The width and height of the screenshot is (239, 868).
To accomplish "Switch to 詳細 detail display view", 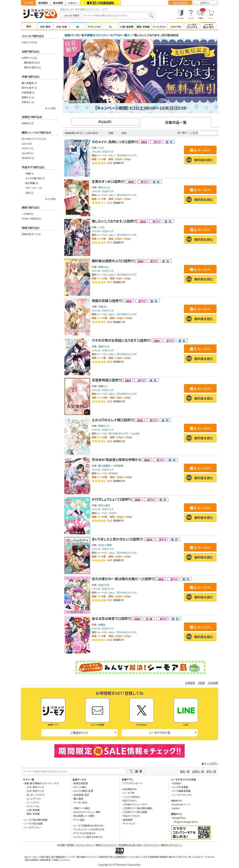I will (x=111, y=133).
